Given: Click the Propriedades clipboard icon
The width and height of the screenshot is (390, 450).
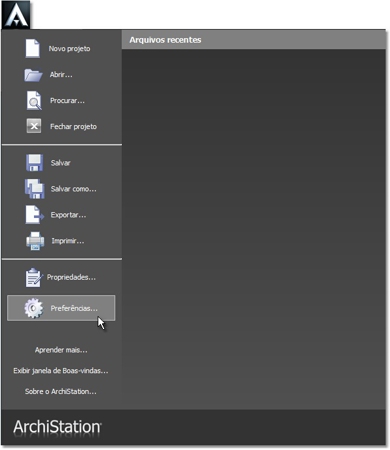Looking at the screenshot, I should pyautogui.click(x=34, y=277).
